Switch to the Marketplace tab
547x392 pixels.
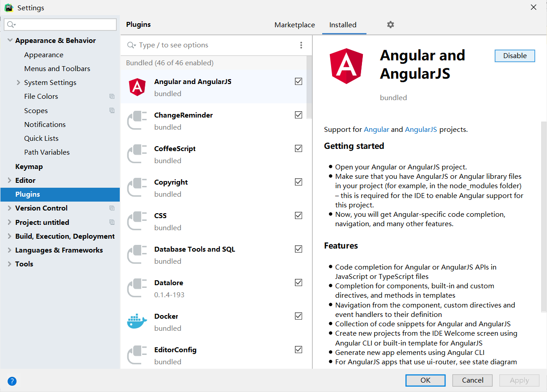click(x=295, y=25)
